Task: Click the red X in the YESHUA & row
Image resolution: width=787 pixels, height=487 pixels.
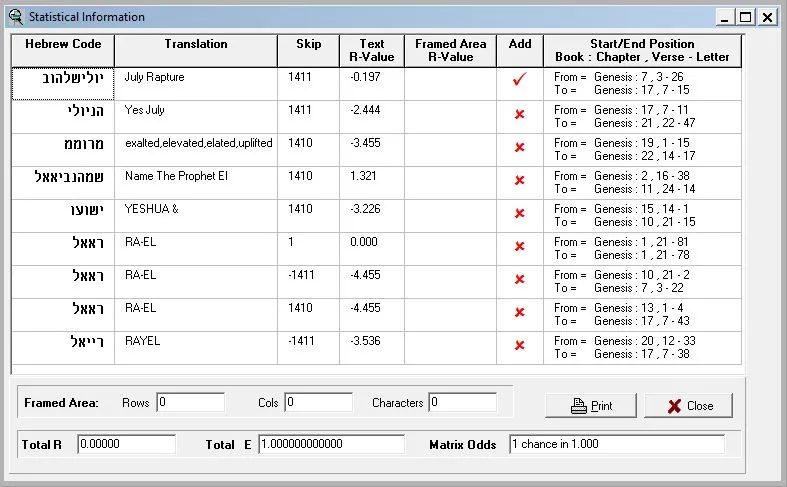Action: click(x=519, y=214)
